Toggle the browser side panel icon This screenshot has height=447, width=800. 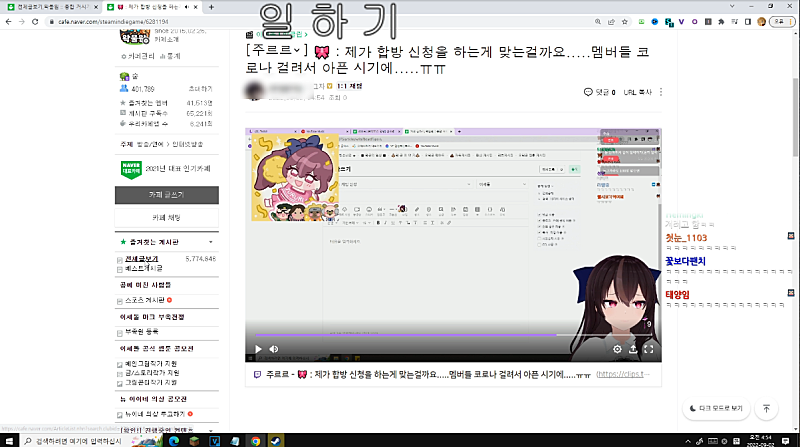click(x=748, y=21)
